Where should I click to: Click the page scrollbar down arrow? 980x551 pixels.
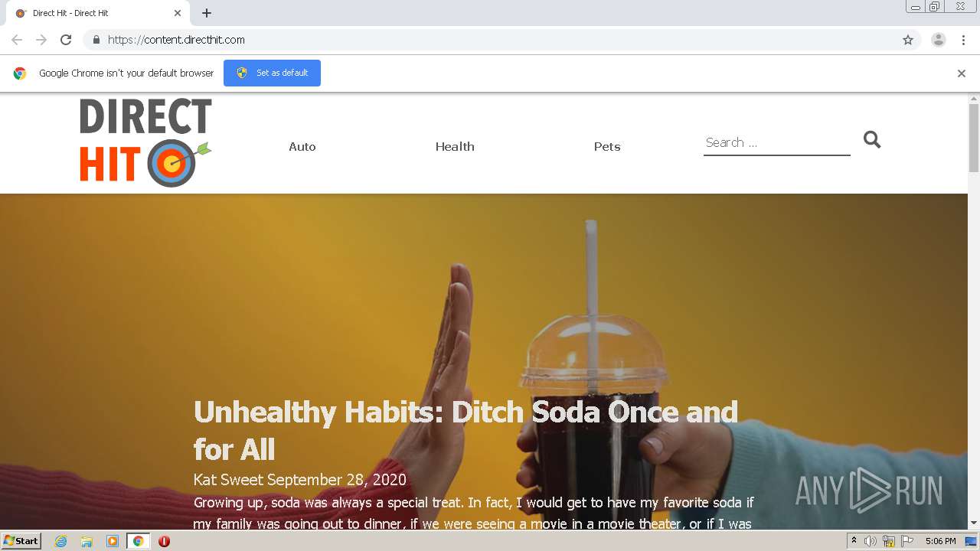click(974, 523)
